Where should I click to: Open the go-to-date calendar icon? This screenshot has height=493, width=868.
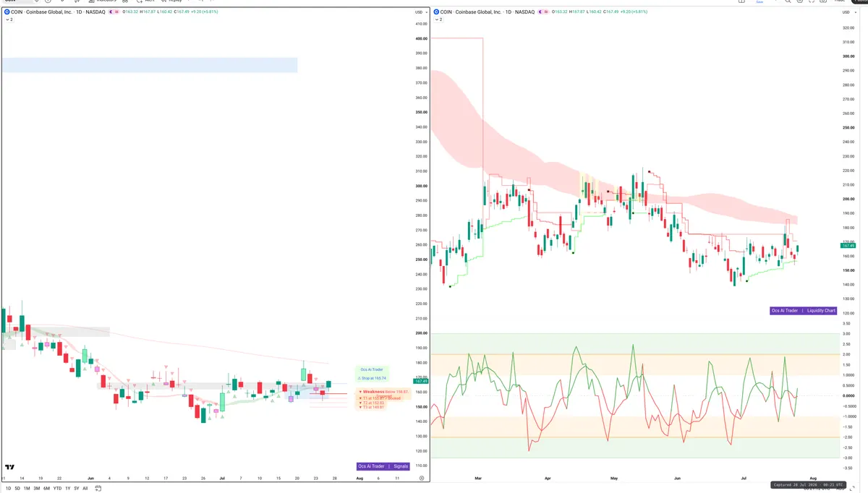tap(98, 489)
